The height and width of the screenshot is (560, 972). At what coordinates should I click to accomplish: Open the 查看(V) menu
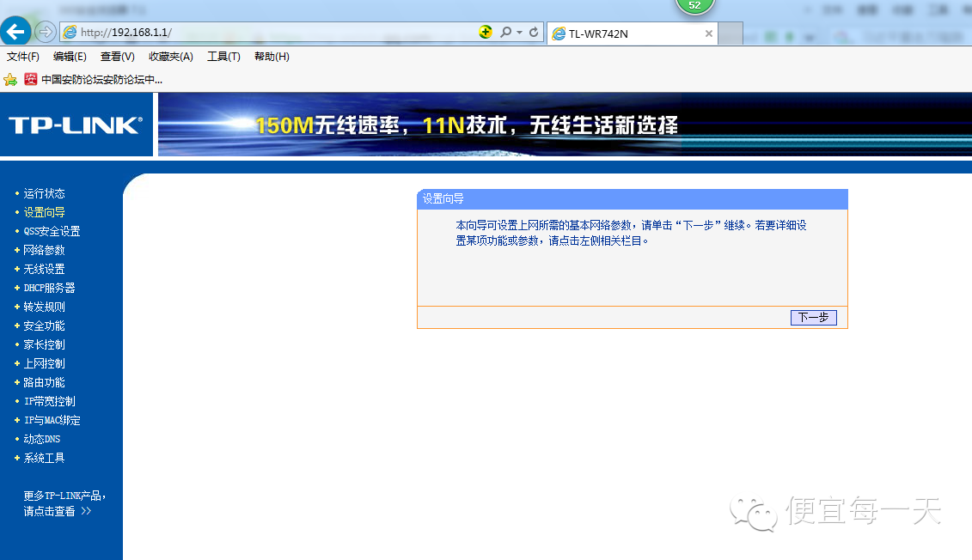(x=117, y=57)
